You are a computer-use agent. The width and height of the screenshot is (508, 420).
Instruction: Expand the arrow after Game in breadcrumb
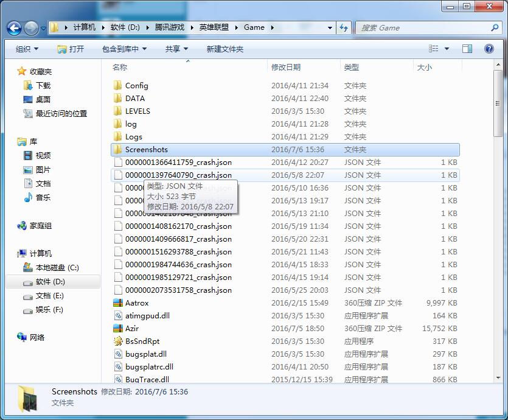point(272,28)
